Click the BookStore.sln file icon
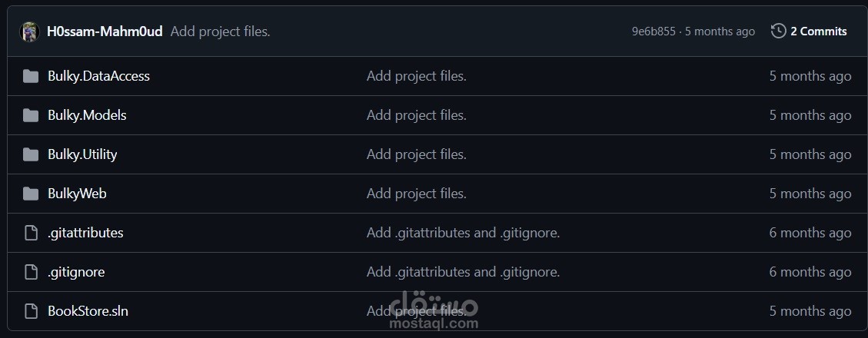The image size is (868, 338). click(31, 311)
